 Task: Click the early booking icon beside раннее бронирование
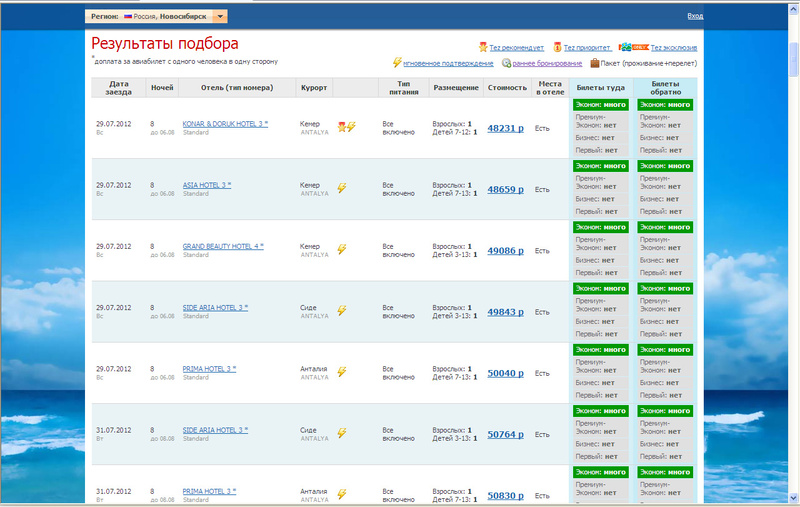[506, 63]
